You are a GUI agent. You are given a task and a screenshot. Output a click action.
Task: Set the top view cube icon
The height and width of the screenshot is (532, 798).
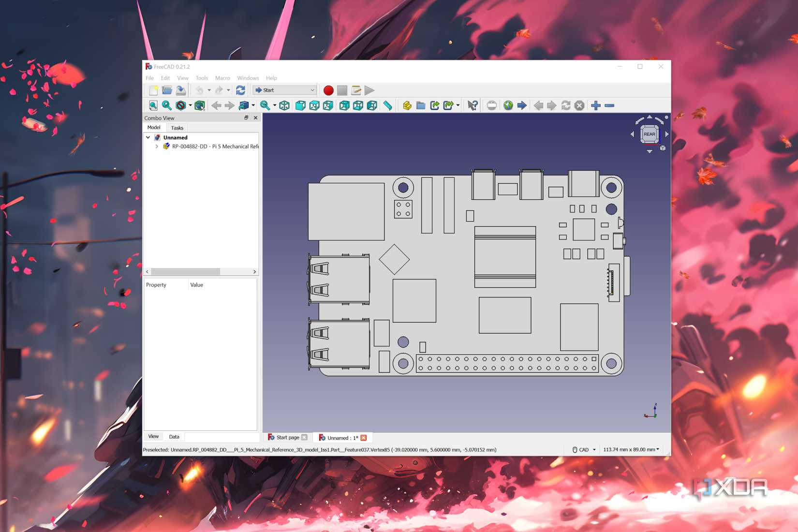coord(314,105)
